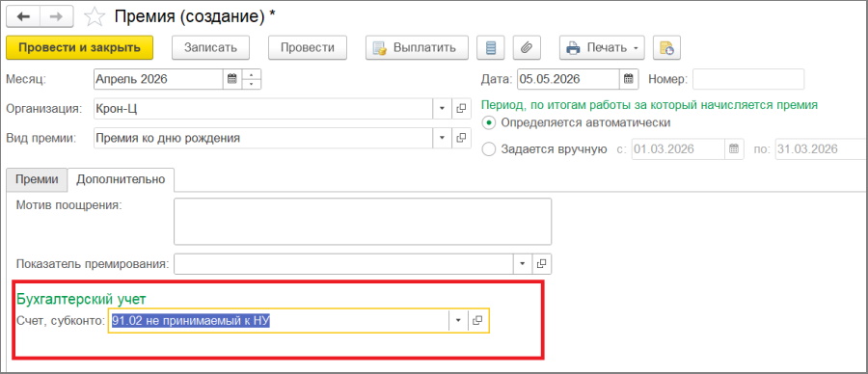Click the period end date 31.03.2026 field
The image size is (868, 374).
point(822,148)
